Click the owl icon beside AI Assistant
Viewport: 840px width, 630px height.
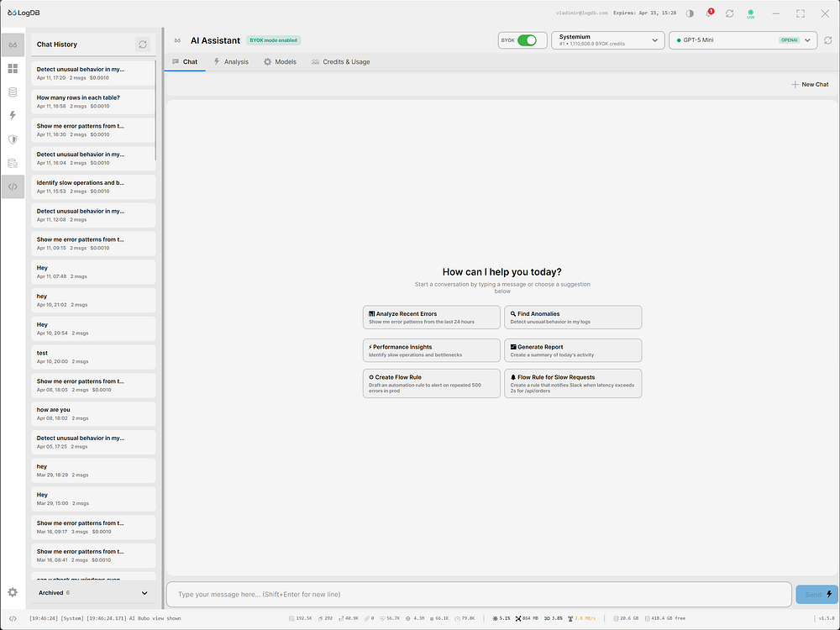pos(177,40)
